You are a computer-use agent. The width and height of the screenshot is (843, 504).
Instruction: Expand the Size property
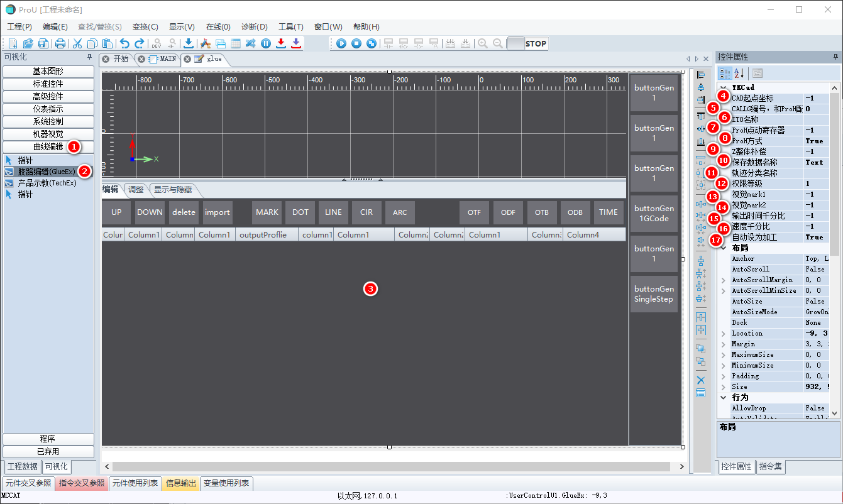[723, 386]
